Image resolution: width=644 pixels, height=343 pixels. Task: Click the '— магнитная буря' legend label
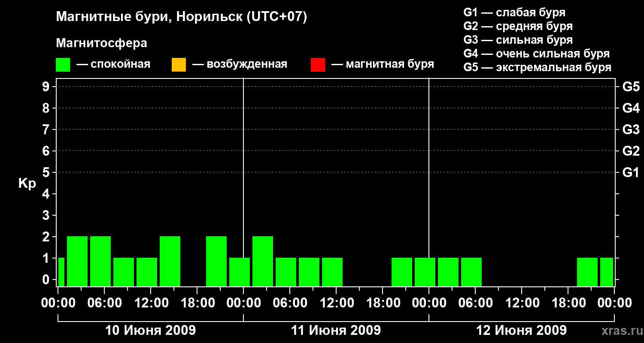pyautogui.click(x=383, y=65)
